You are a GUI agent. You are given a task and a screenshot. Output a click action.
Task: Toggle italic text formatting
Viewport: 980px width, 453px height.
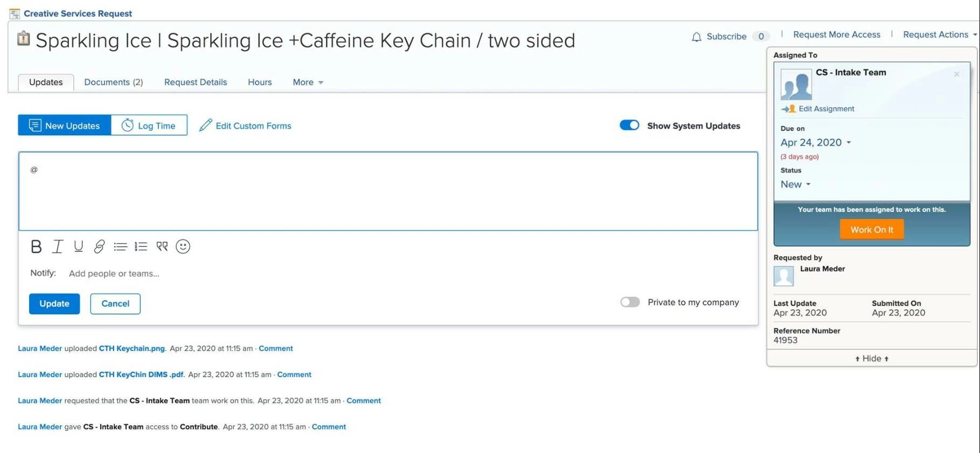tap(57, 246)
